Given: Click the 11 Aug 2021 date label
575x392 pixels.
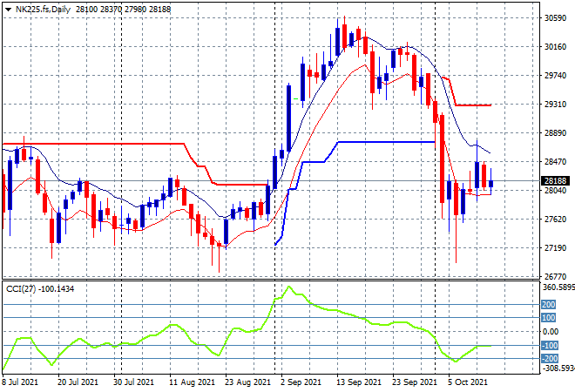Looking at the screenshot, I should click(x=192, y=382).
